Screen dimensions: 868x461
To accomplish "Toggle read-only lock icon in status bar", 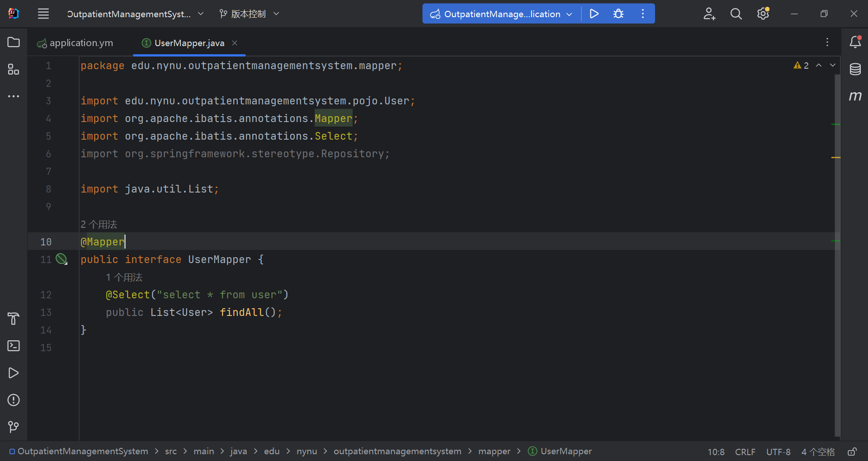I will (x=852, y=452).
